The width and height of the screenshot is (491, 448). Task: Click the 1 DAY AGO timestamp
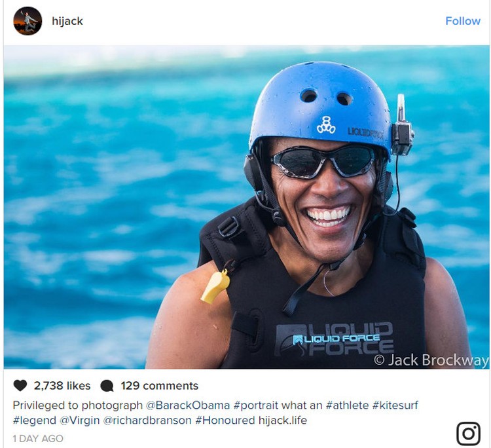(x=38, y=439)
